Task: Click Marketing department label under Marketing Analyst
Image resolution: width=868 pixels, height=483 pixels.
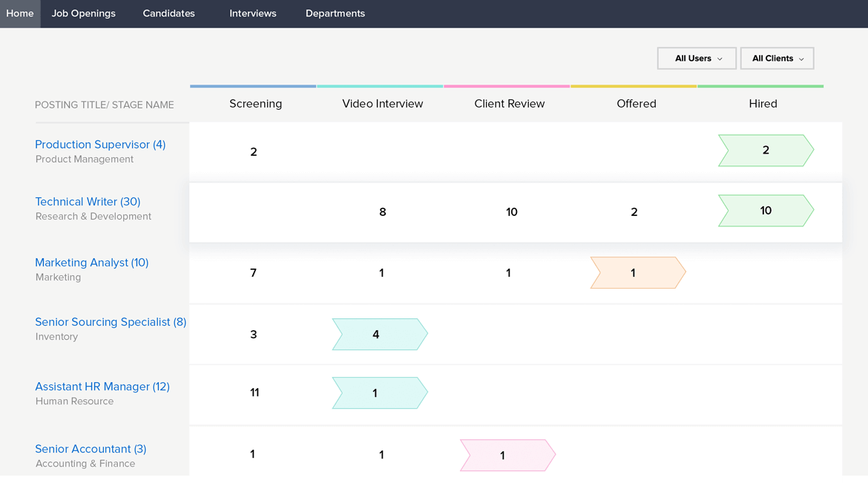Action: [x=58, y=277]
